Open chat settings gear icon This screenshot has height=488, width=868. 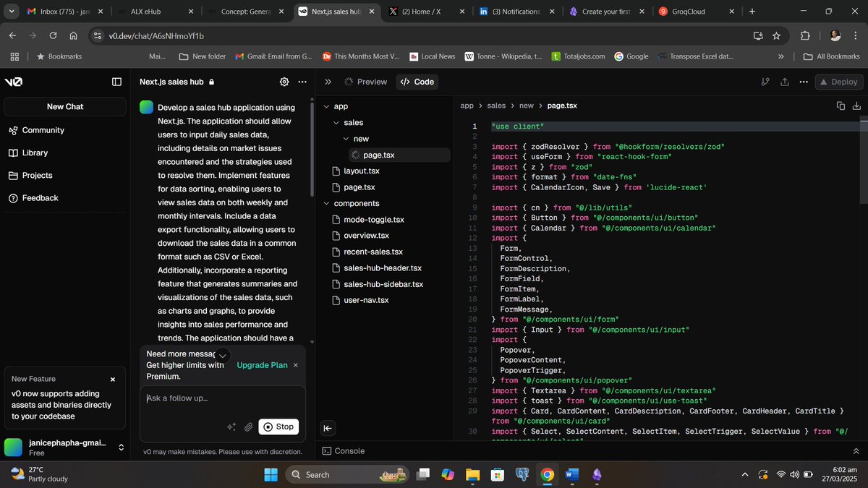tap(284, 82)
